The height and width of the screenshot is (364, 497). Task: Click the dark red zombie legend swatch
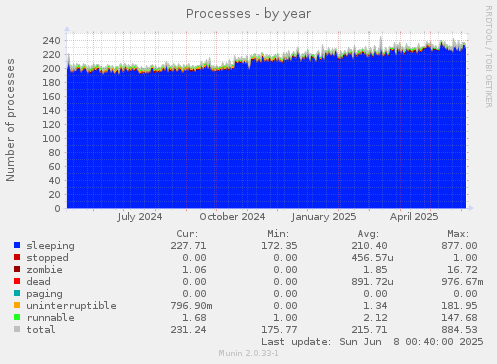[x=17, y=269]
